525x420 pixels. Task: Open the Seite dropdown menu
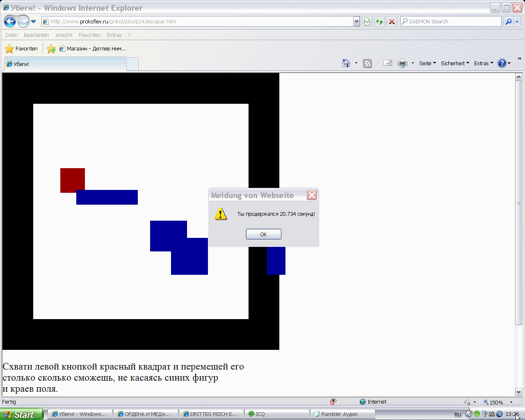427,63
